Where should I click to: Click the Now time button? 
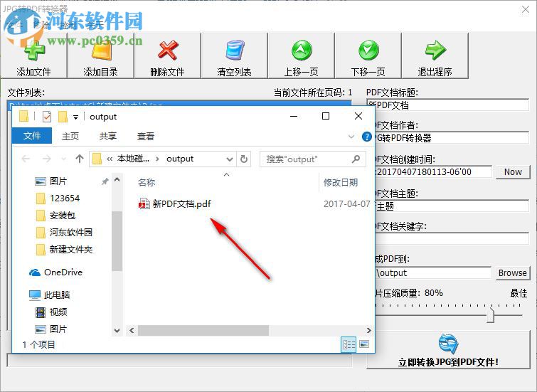513,171
